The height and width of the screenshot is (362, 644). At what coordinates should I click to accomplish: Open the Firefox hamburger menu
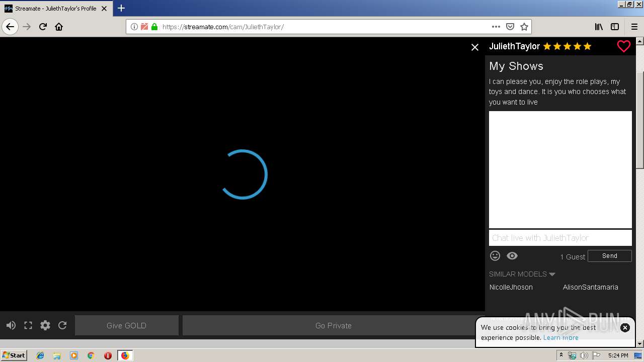click(x=634, y=27)
